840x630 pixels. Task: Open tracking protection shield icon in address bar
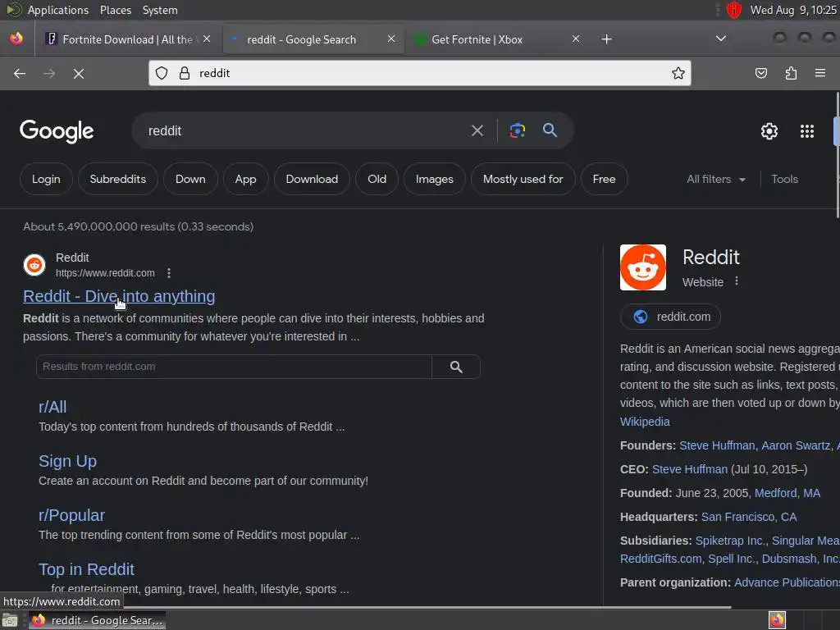coord(162,73)
